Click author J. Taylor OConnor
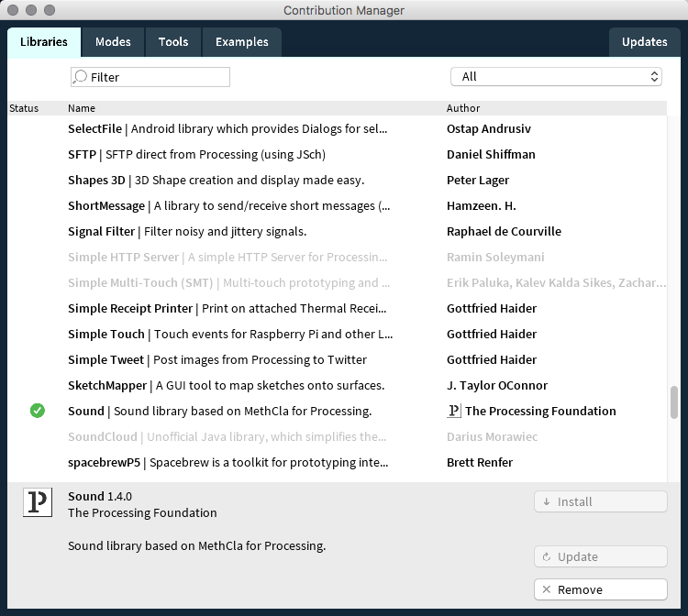688x616 pixels. (x=497, y=385)
